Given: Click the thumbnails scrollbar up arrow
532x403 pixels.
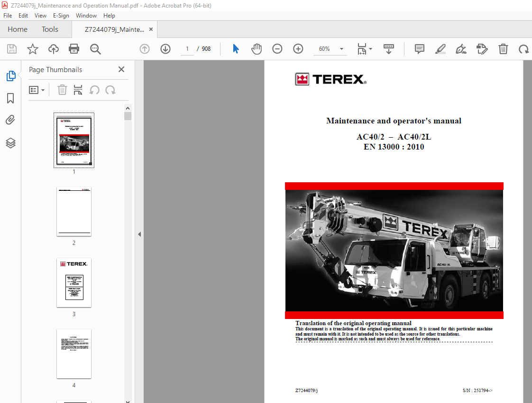Looking at the screenshot, I should pos(128,108).
